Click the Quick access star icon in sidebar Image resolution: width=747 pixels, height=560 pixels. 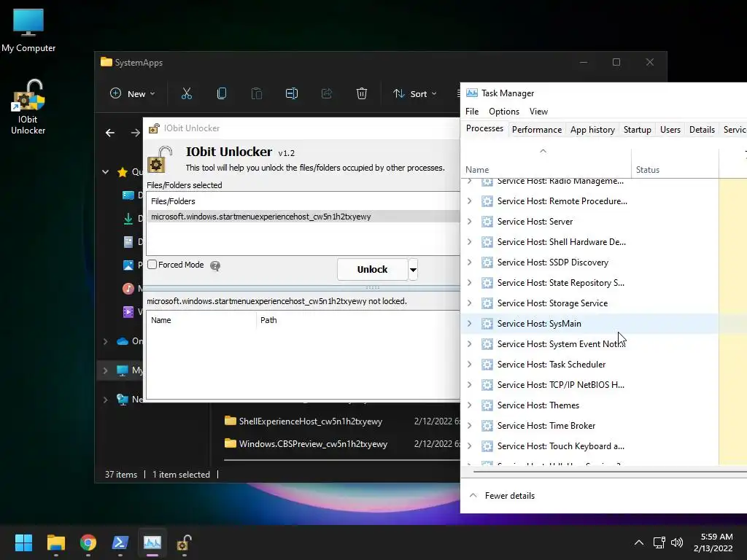tap(123, 172)
